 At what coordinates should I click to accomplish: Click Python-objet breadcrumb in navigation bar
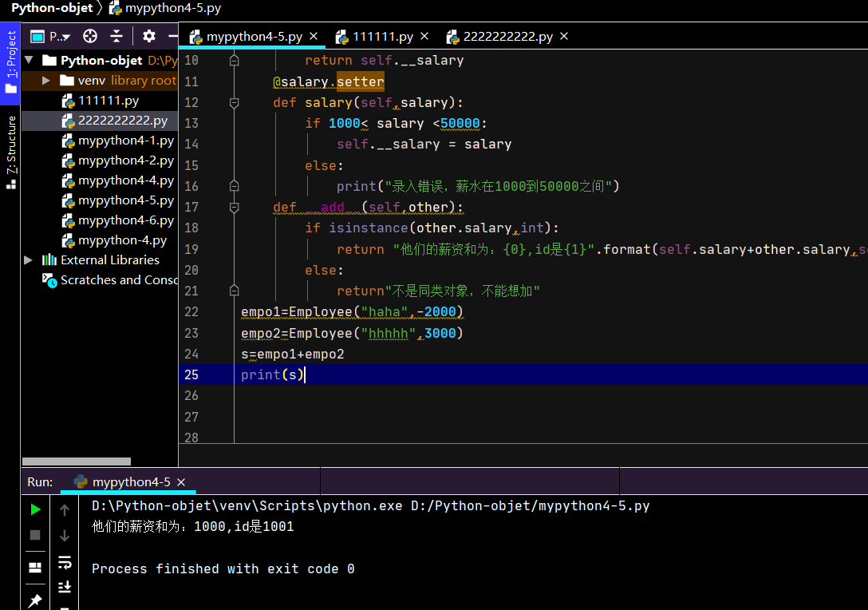click(x=52, y=8)
